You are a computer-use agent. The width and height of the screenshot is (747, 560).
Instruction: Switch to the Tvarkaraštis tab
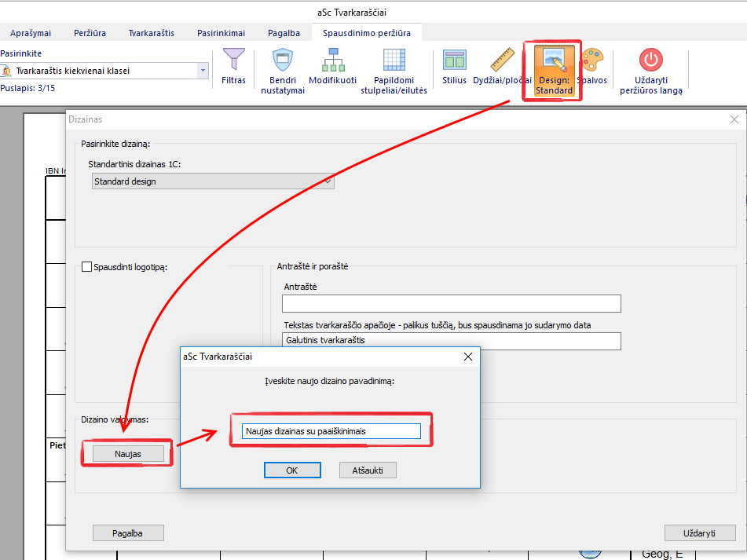point(152,33)
